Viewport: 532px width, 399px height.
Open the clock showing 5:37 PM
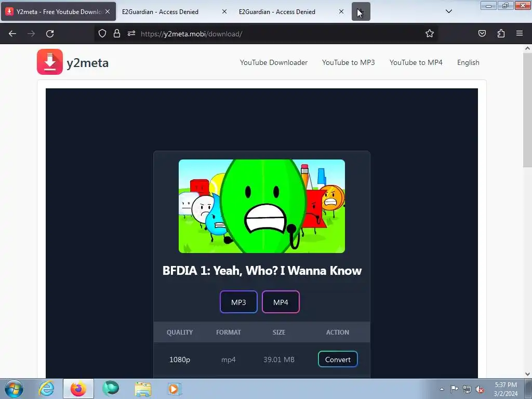click(506, 389)
